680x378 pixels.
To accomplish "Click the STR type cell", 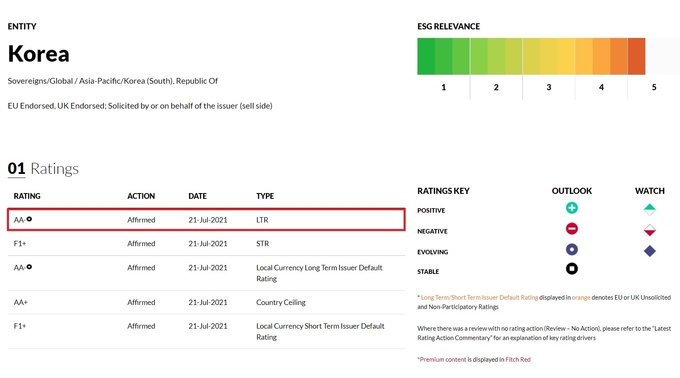I will point(262,244).
